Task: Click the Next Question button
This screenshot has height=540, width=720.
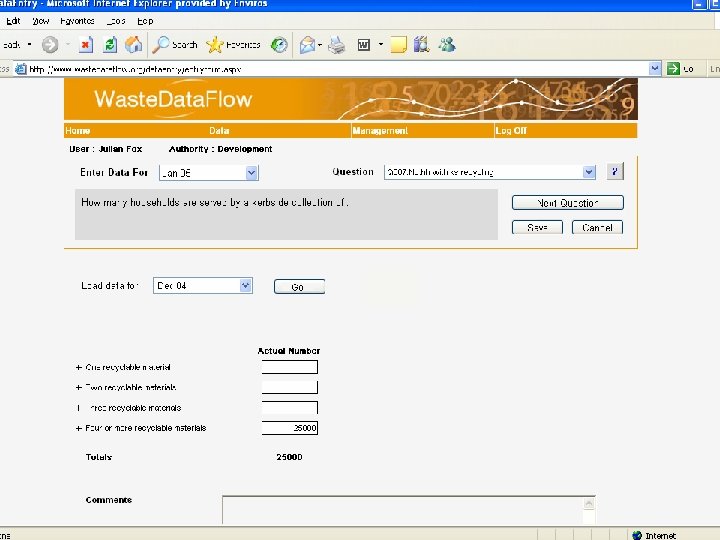Action: pyautogui.click(x=568, y=202)
